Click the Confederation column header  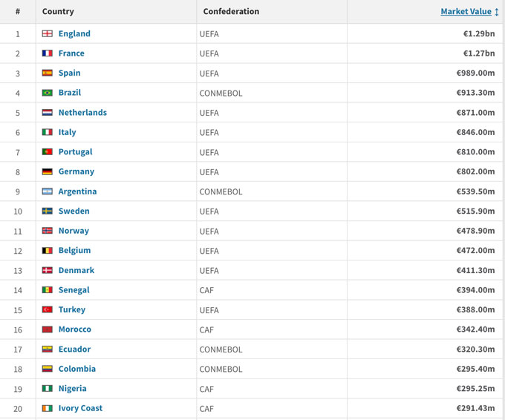coord(231,12)
